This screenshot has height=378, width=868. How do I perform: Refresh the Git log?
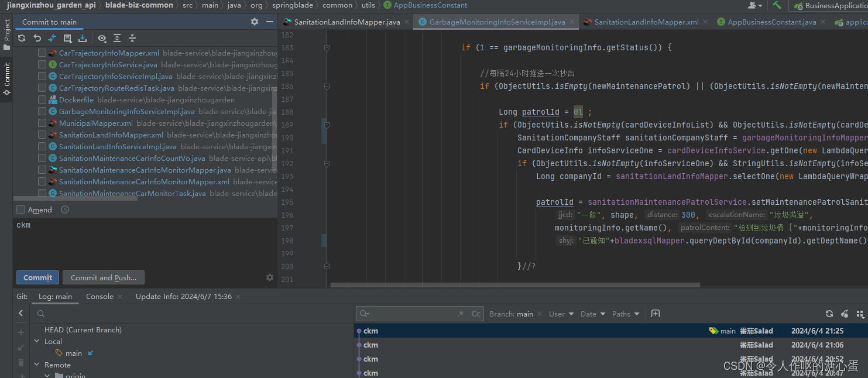coord(829,314)
